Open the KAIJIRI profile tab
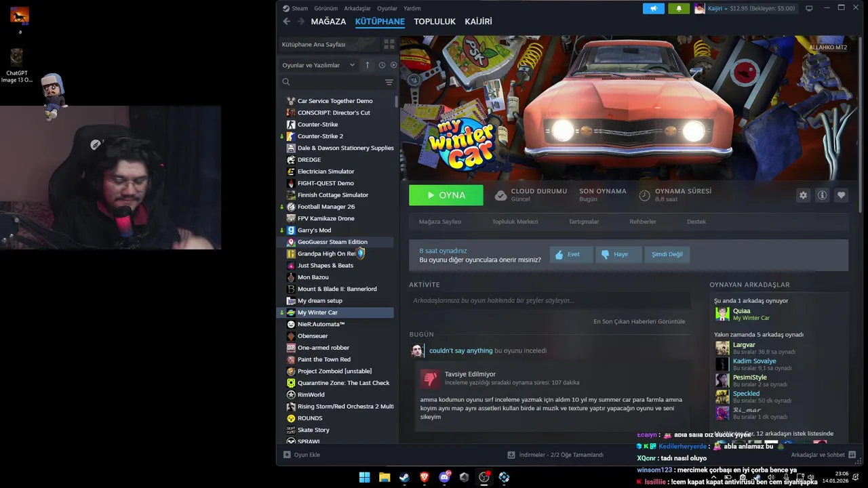The image size is (868, 488). coord(478,22)
